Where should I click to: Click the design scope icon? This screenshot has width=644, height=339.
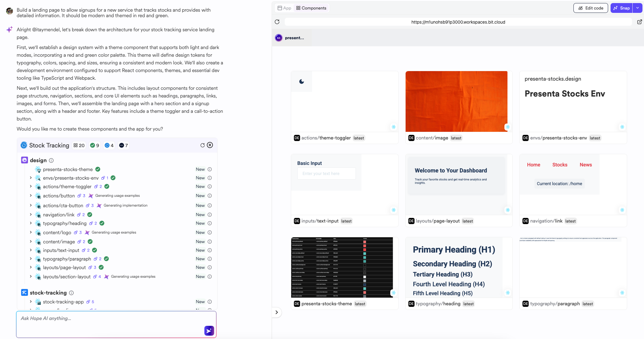point(25,160)
